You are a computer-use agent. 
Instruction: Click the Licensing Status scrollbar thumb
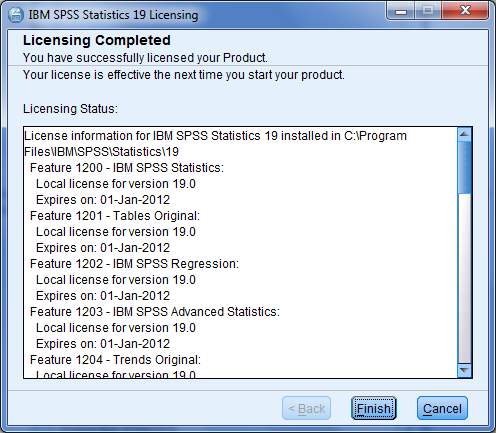click(x=464, y=167)
